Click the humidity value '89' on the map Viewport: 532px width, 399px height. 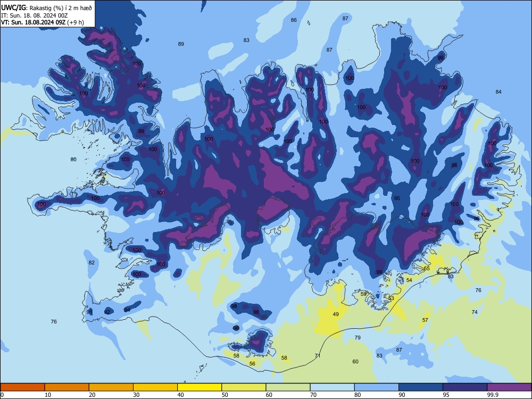pyautogui.click(x=181, y=44)
